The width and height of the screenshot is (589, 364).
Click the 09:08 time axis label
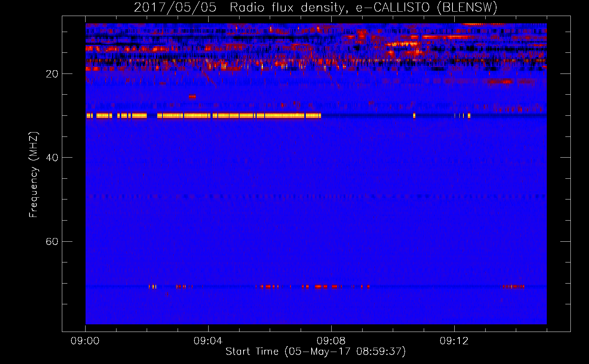[x=331, y=341]
